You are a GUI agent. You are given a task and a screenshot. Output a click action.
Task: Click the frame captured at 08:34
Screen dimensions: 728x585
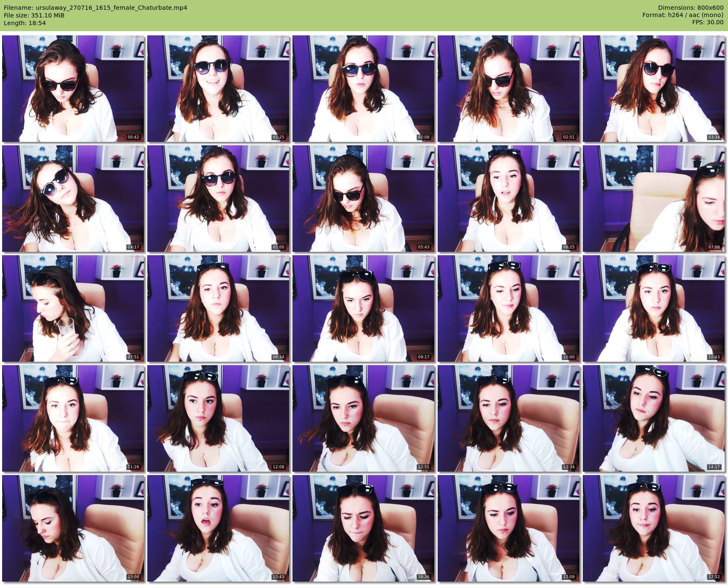tap(218, 308)
